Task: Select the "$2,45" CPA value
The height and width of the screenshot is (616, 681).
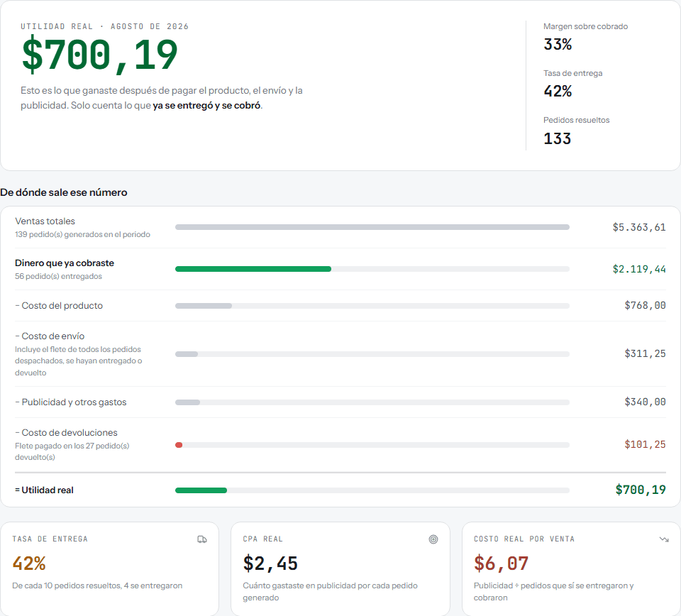Action: click(x=270, y=563)
